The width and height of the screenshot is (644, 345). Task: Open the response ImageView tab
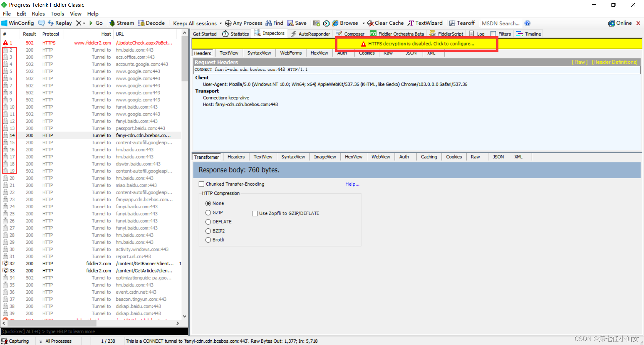tap(325, 157)
